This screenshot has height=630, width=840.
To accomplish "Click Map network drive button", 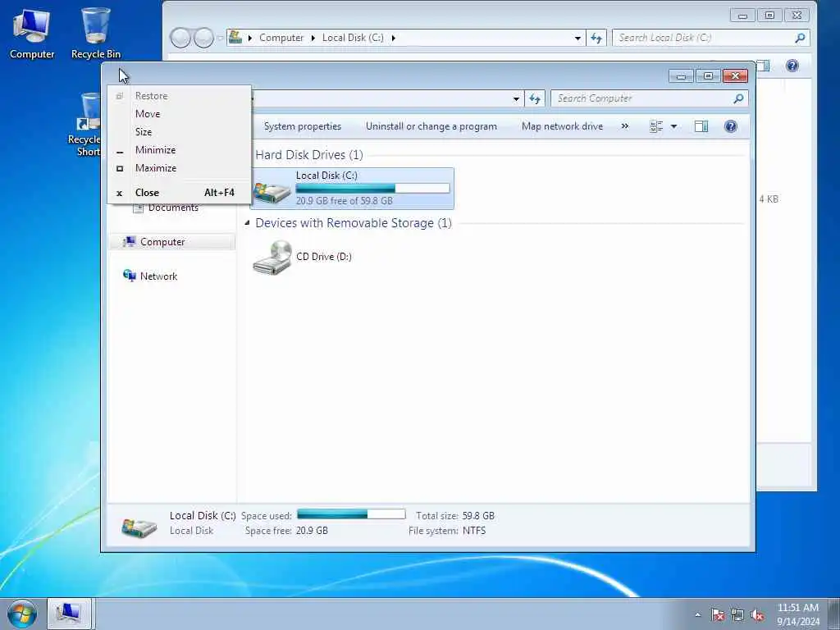I will (562, 126).
